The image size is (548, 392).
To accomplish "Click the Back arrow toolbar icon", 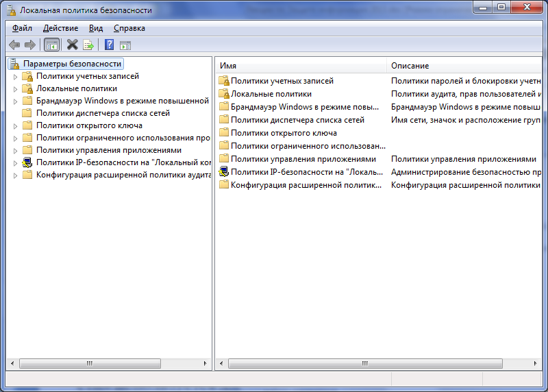I will (14, 45).
